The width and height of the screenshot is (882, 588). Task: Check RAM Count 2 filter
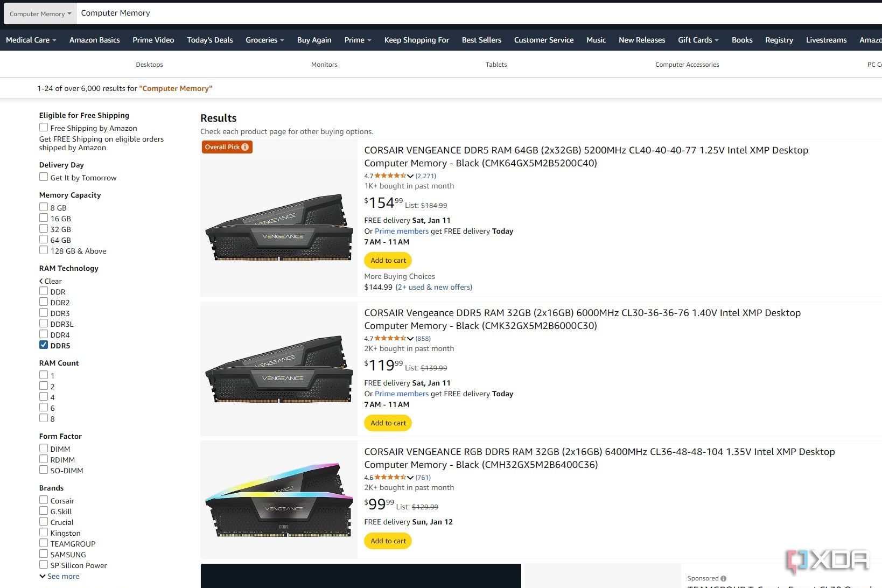tap(44, 386)
